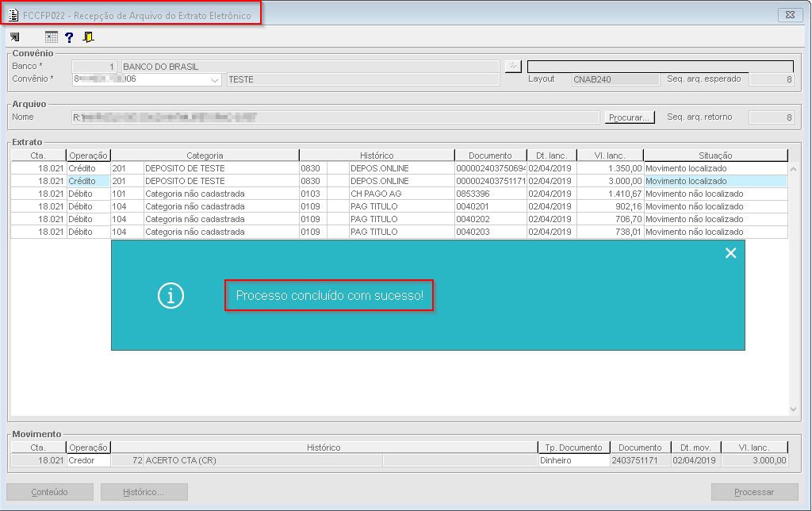Close the success message with the X
Viewport: 812px width, 511px height.
coord(730,253)
